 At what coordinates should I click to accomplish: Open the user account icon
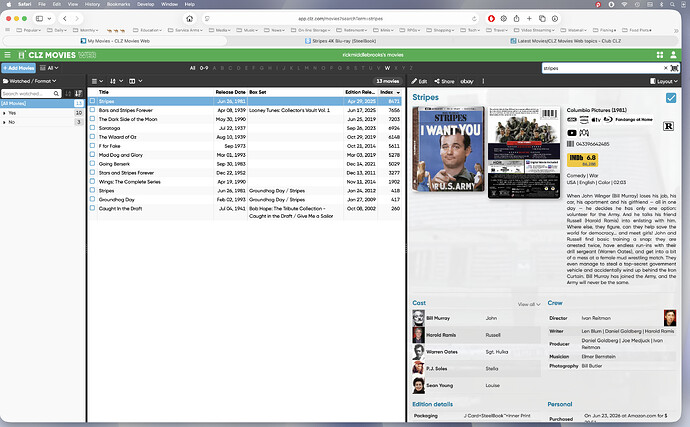(673, 55)
